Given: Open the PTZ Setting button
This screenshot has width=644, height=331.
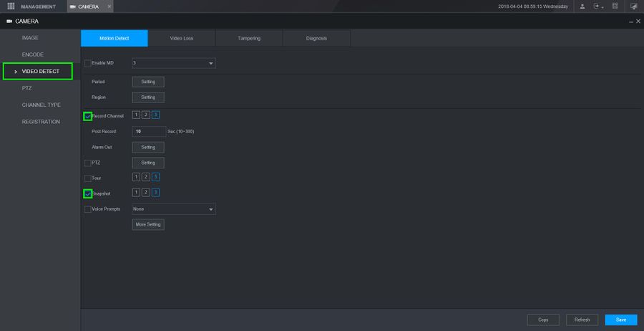Looking at the screenshot, I should click(148, 163).
